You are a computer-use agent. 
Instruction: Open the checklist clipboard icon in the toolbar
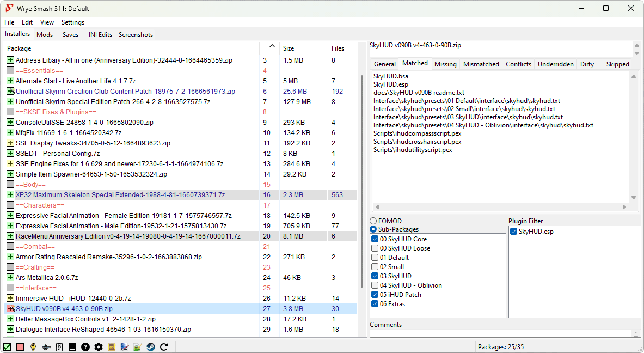click(59, 347)
